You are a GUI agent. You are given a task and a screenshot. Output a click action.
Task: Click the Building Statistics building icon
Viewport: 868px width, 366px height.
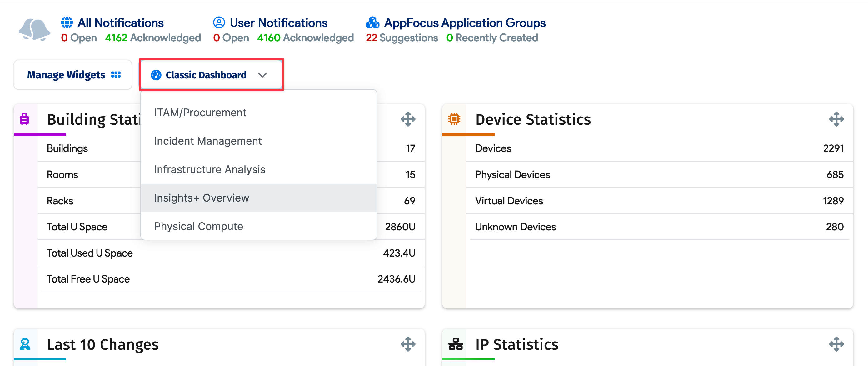click(x=24, y=119)
